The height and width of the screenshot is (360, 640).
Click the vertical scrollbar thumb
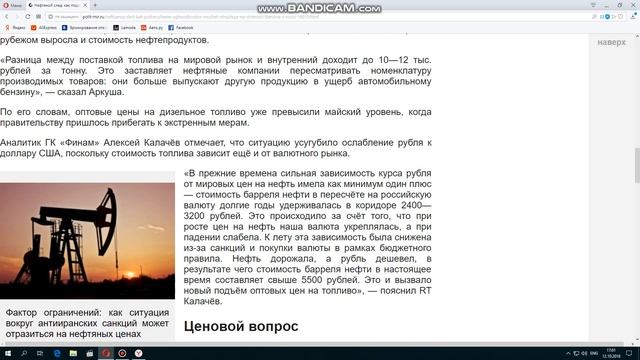pyautogui.click(x=637, y=165)
